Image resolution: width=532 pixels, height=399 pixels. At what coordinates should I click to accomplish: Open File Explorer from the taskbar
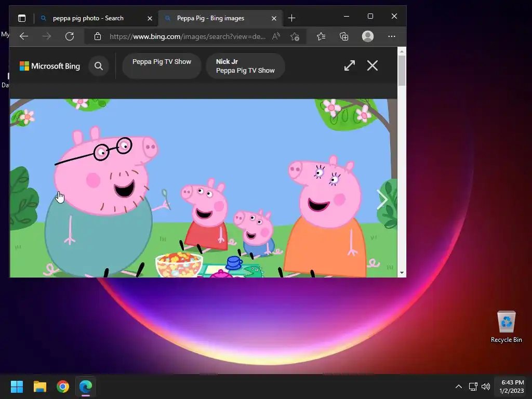(x=39, y=387)
